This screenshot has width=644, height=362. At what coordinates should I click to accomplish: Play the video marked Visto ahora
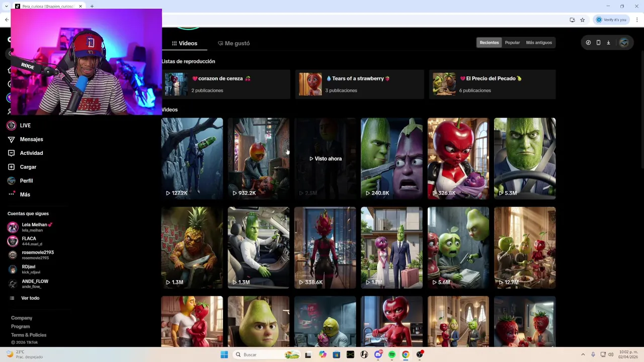pos(325,158)
